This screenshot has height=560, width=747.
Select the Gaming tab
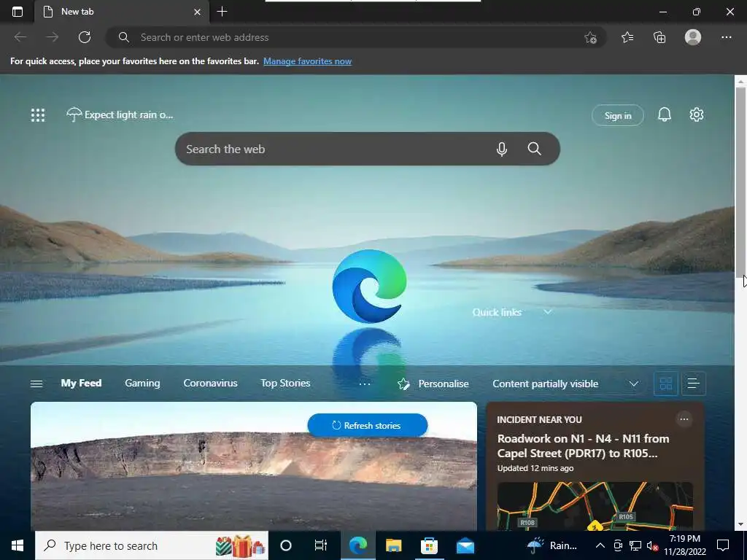[x=142, y=383]
